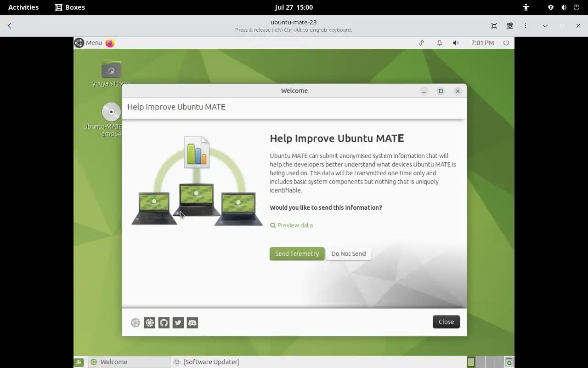Open GNOME volume indicator

[564, 7]
